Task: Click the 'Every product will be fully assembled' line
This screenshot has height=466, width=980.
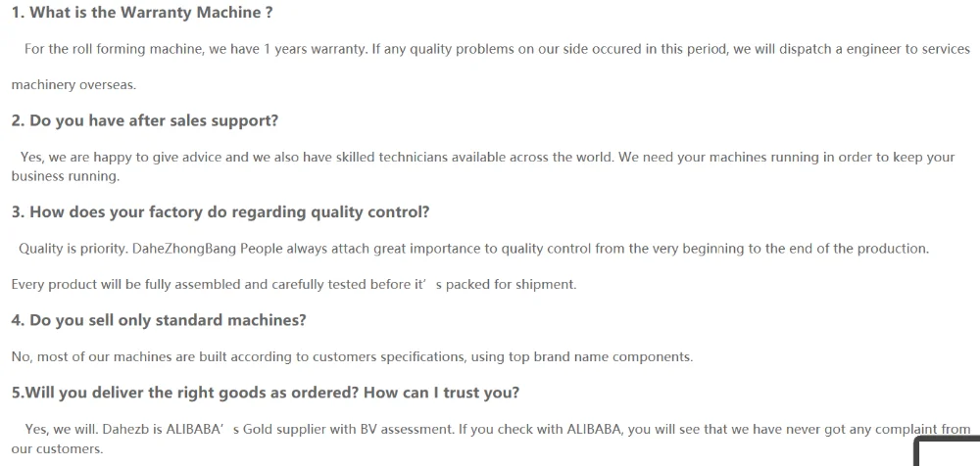Action: [x=294, y=285]
